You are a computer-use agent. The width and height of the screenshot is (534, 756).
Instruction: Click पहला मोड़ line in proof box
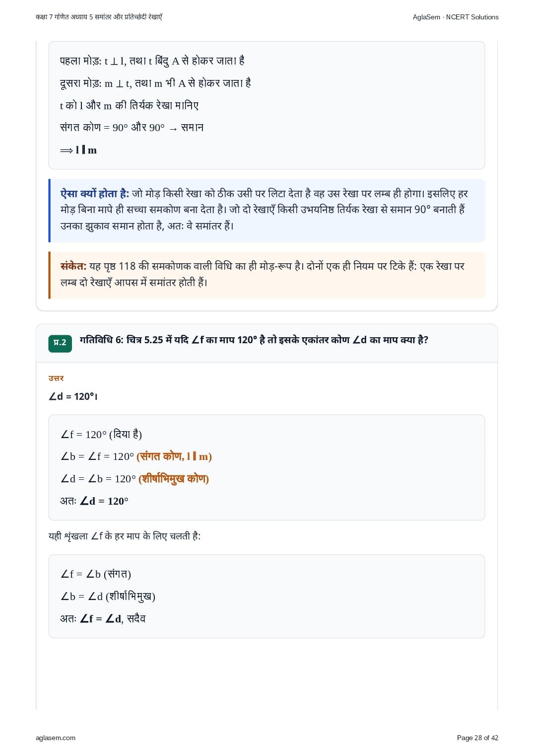tap(152, 61)
